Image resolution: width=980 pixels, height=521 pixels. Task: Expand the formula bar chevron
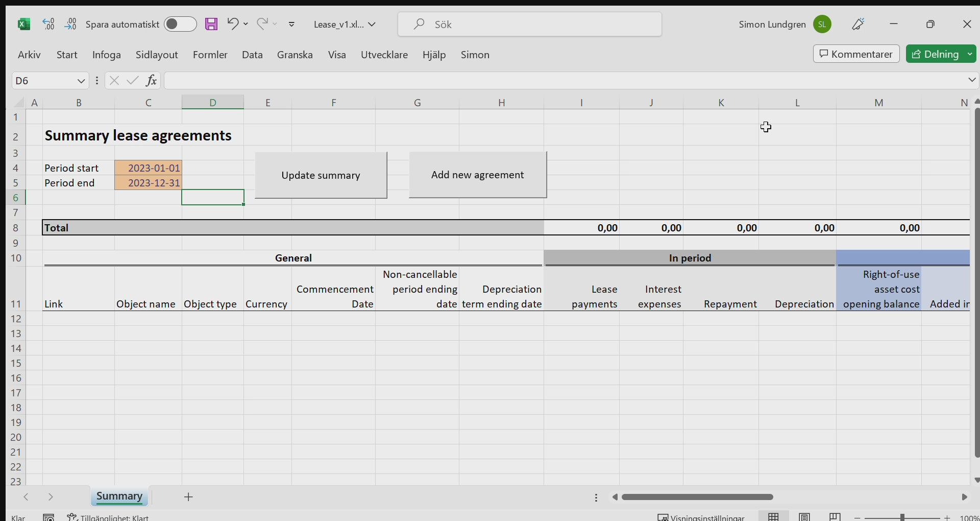[x=971, y=80]
